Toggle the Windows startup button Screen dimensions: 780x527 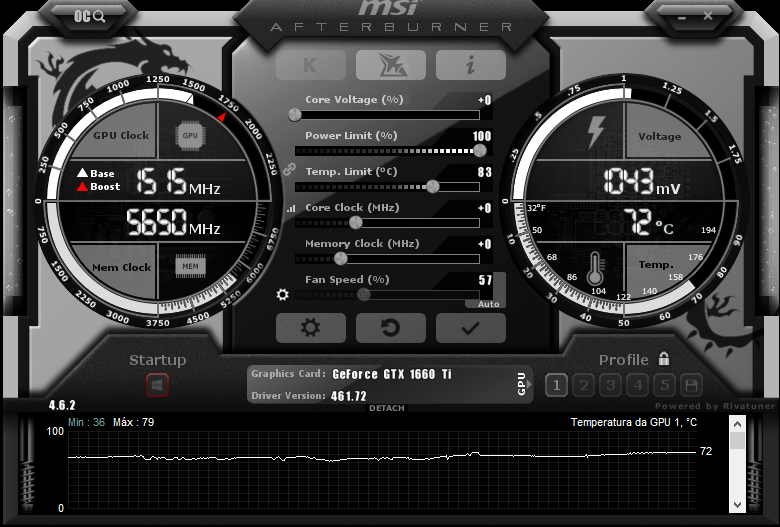tap(157, 385)
